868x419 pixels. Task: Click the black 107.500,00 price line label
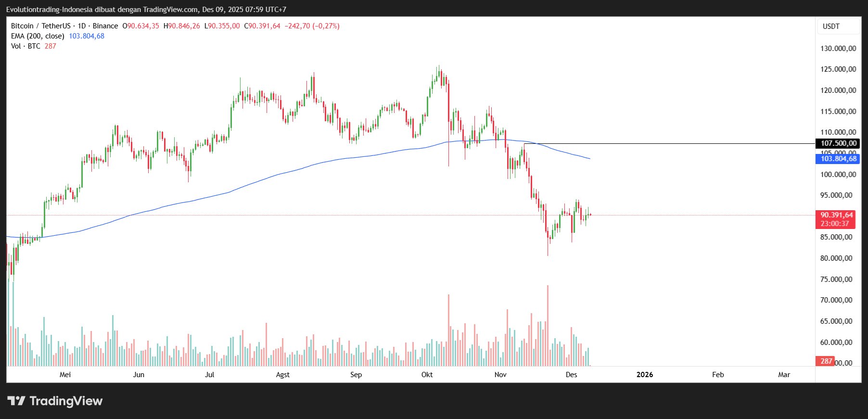click(838, 143)
